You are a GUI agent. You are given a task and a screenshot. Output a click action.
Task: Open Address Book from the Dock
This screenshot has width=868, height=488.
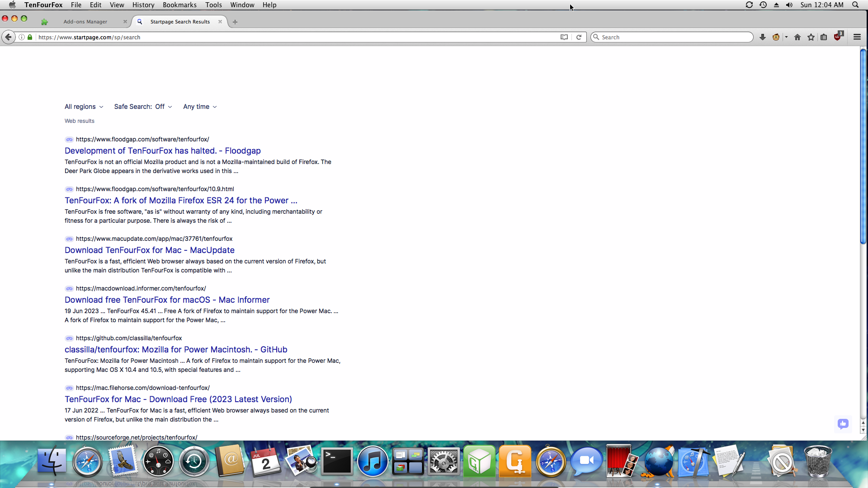pyautogui.click(x=230, y=461)
